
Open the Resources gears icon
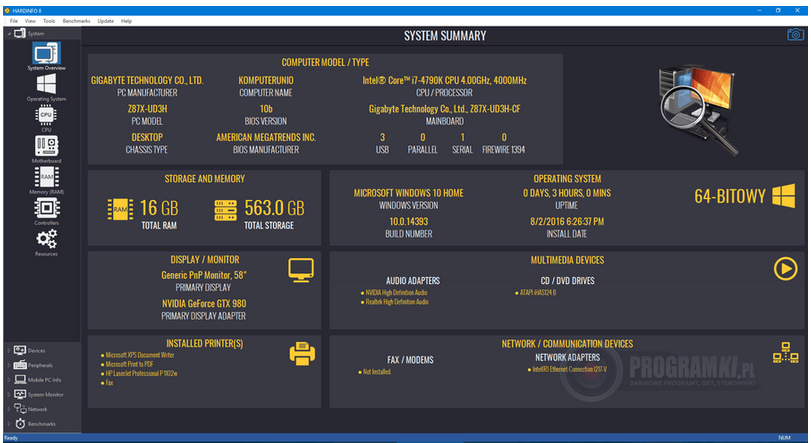point(46,239)
